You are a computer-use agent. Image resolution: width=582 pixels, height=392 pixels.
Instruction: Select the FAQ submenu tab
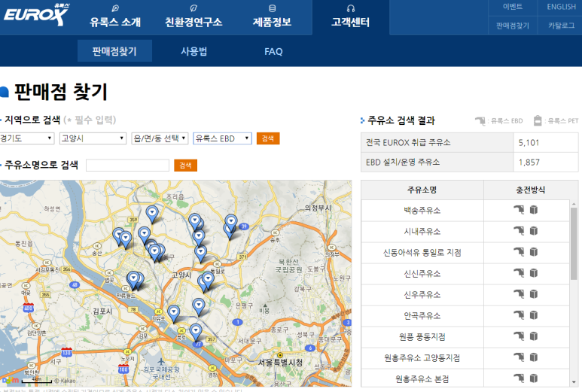pyautogui.click(x=273, y=51)
